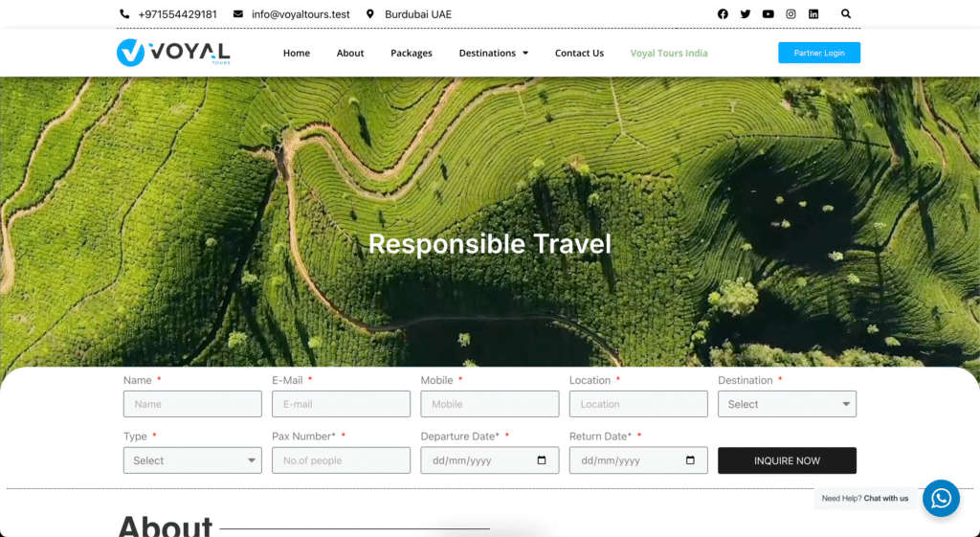Open Return Date calendar picker

[690, 460]
